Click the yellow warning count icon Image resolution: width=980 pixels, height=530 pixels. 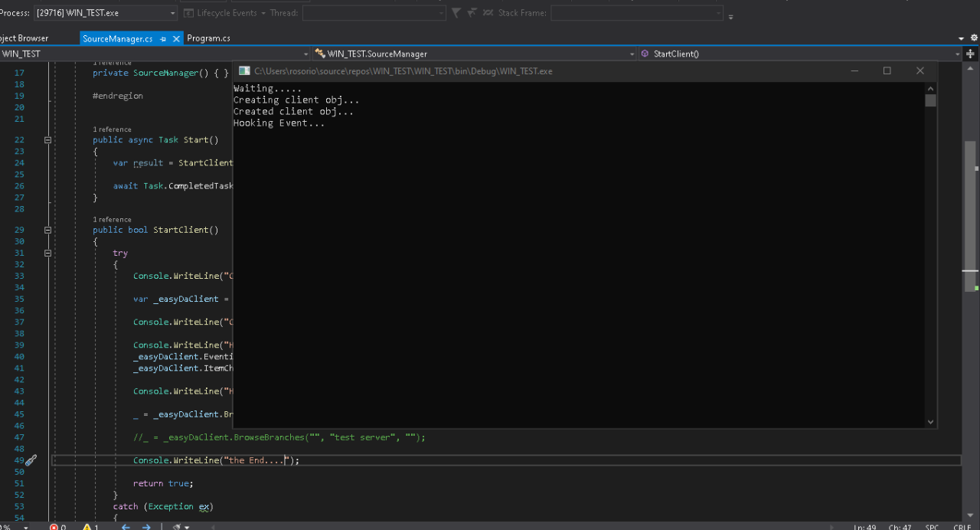coord(87,527)
